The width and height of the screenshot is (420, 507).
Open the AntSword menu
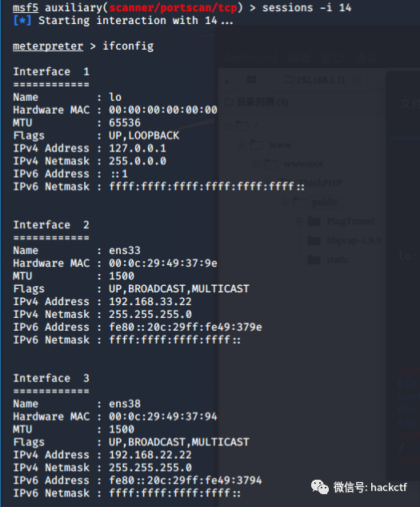[x=250, y=58]
